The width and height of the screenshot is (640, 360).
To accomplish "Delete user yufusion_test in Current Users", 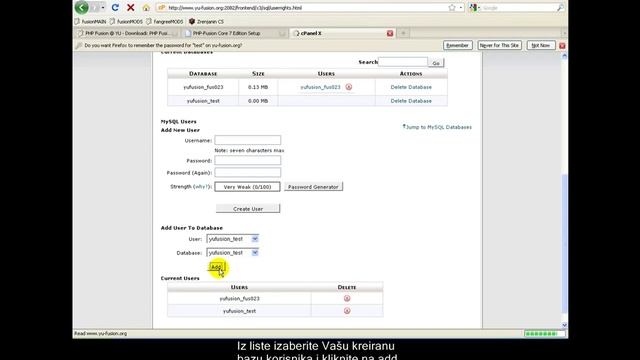I will click(347, 311).
